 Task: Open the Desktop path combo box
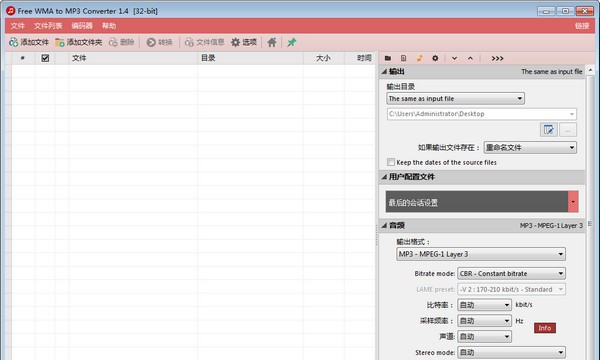tap(481, 114)
